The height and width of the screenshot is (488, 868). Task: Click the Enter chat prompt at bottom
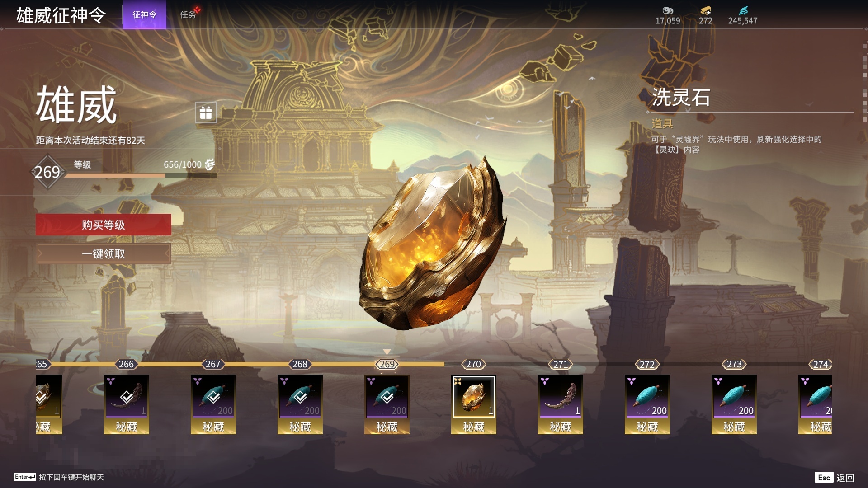(59, 477)
